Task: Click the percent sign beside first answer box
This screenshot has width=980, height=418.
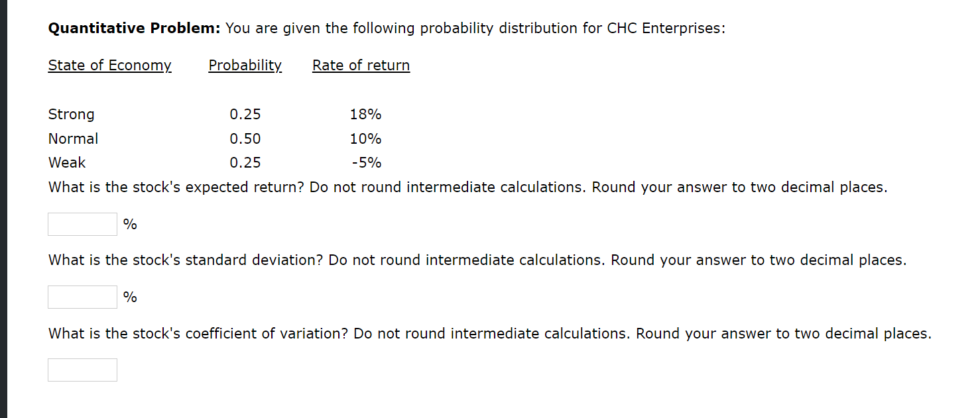Action: [x=130, y=224]
